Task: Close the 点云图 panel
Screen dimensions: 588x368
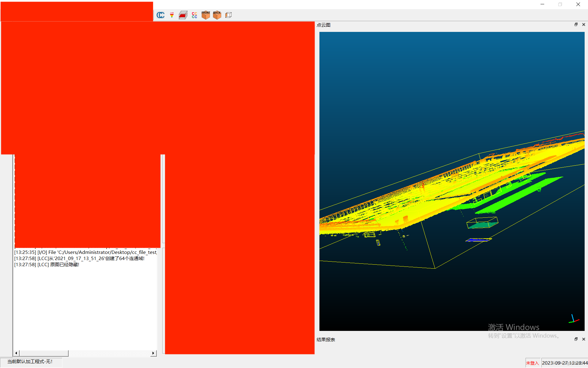Action: click(583, 25)
